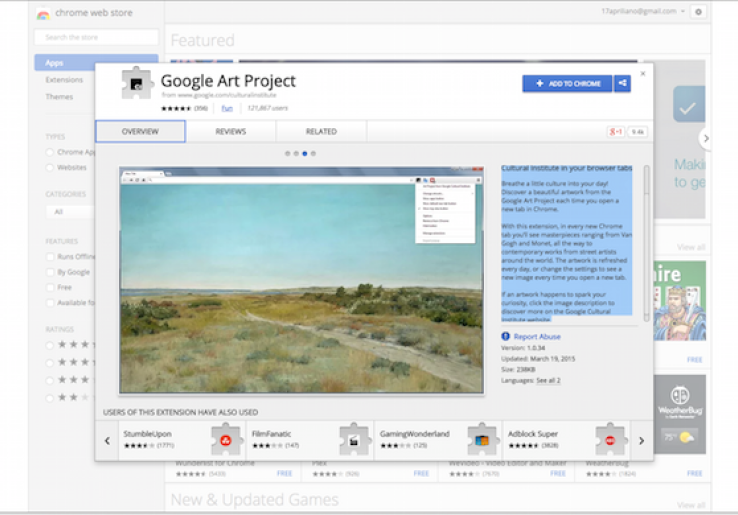The height and width of the screenshot is (515, 738).
Task: Click the Version: 1.0.34 text
Action: (x=523, y=348)
